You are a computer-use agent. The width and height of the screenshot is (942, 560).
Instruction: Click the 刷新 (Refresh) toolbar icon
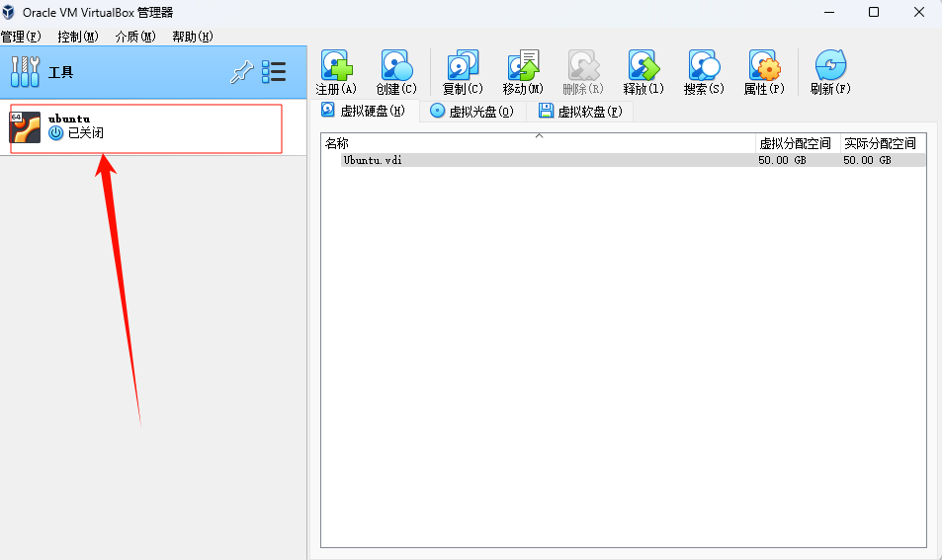click(829, 67)
